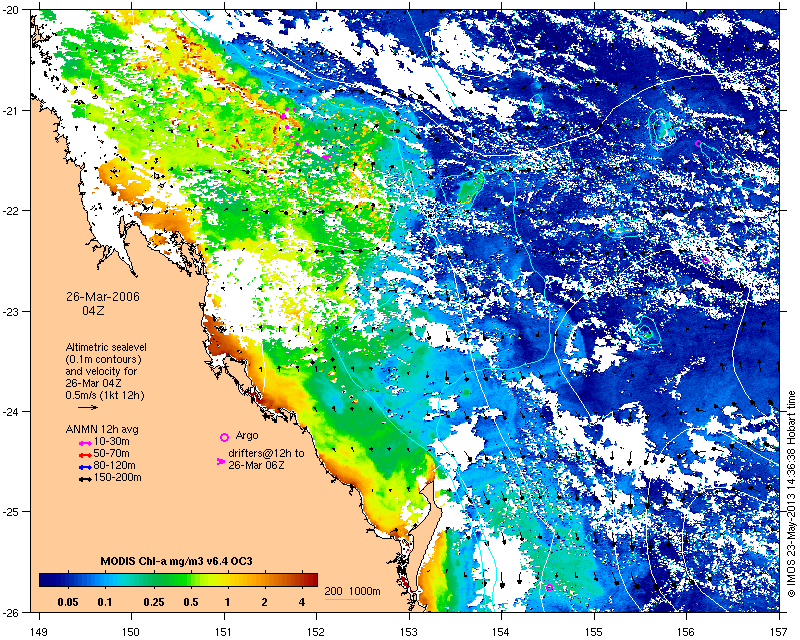
Task: Click the latitude axis label '-22'
Action: (x=11, y=210)
